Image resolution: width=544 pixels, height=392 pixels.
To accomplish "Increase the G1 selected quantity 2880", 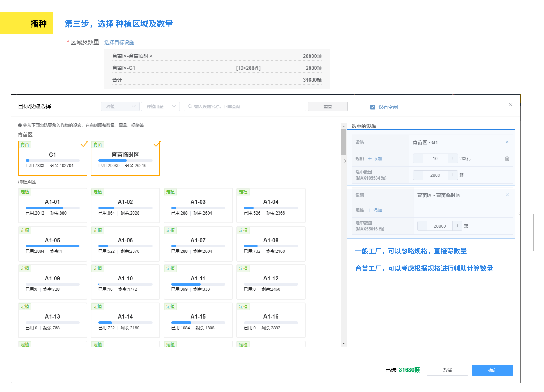I will [453, 175].
